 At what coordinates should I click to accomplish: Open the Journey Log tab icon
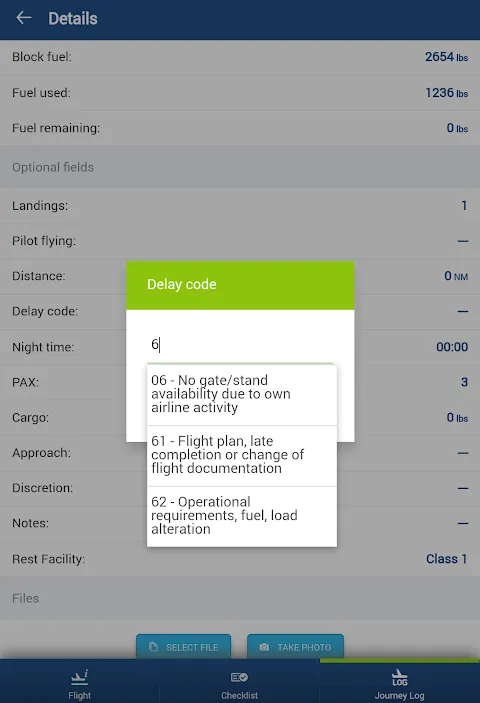pos(399,678)
